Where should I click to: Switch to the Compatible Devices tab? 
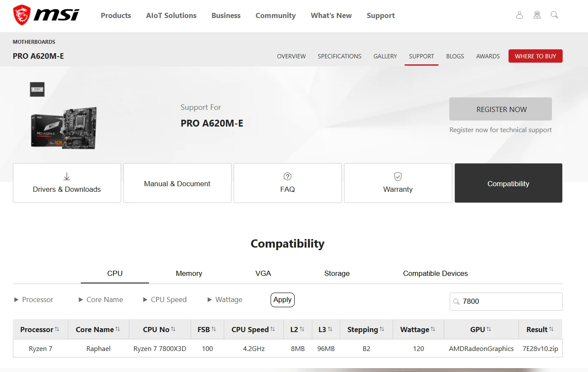436,273
